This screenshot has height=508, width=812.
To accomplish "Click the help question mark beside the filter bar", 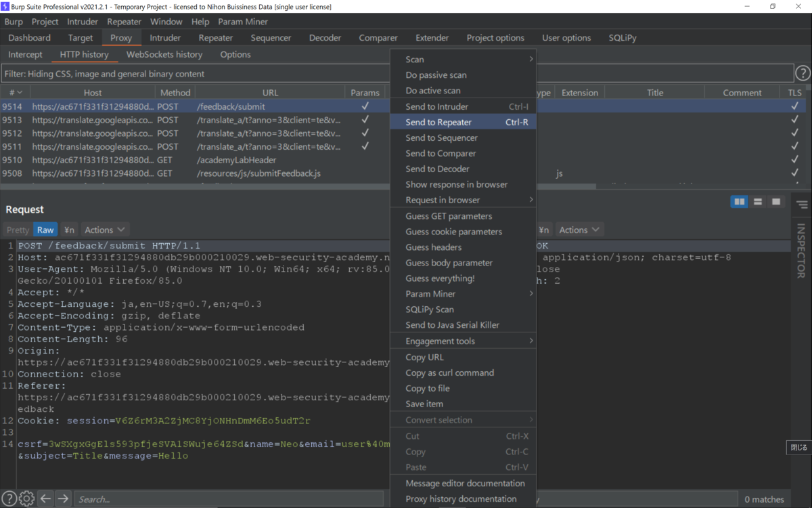I will pos(803,73).
